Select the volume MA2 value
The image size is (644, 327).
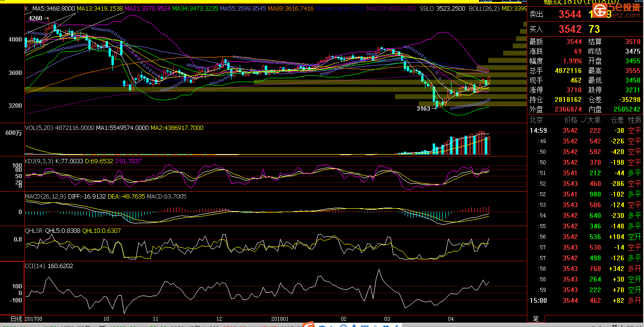(177, 128)
